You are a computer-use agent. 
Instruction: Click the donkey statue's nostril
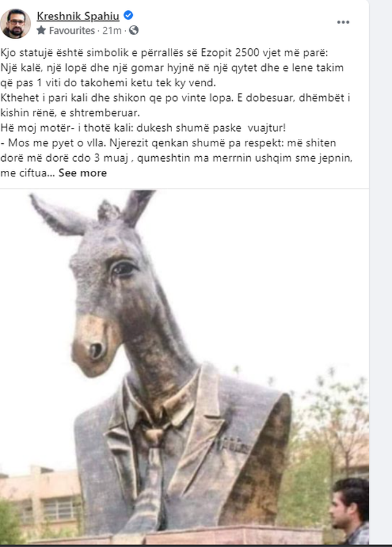[96, 350]
